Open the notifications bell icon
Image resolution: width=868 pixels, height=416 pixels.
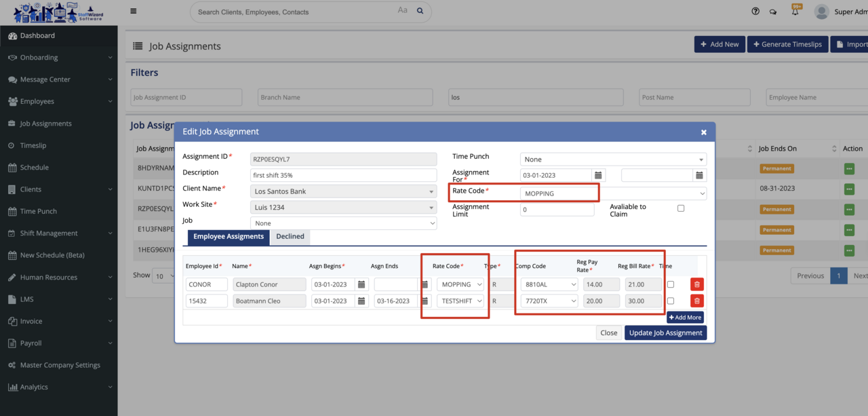[x=795, y=12]
